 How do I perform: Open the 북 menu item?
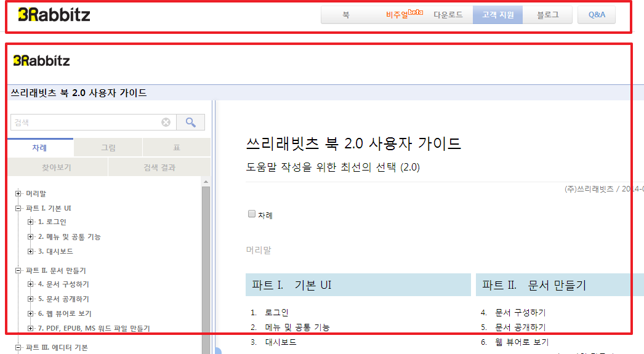click(x=346, y=15)
